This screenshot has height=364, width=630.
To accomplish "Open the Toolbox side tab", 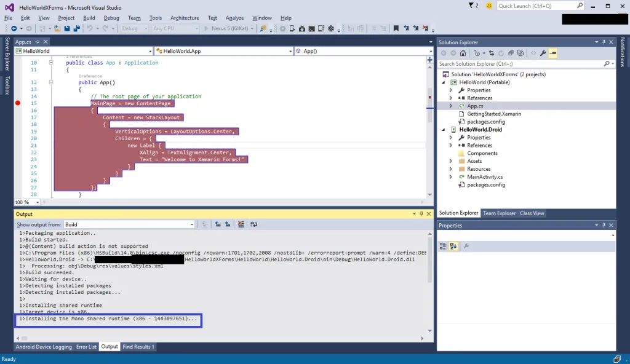I will point(7,85).
